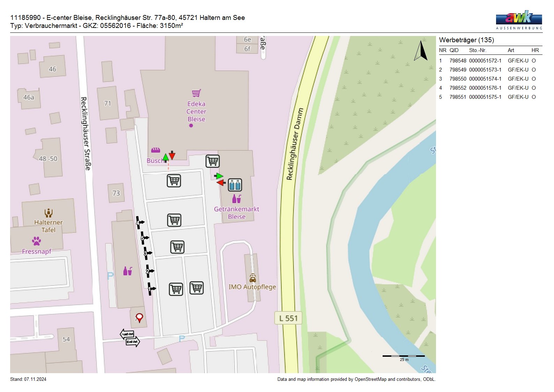Click the red location pin marker
554x392 pixels.
click(139, 317)
